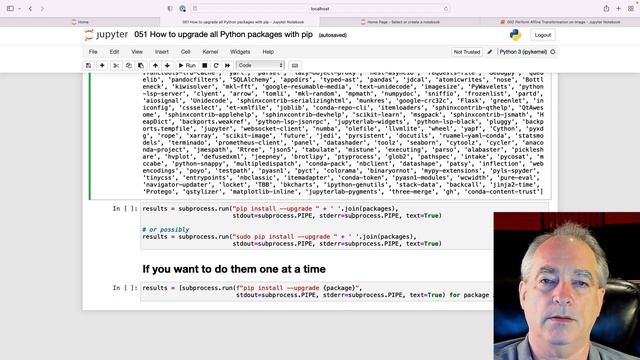
Task: Click the kernel idle status circle
Action: (553, 52)
